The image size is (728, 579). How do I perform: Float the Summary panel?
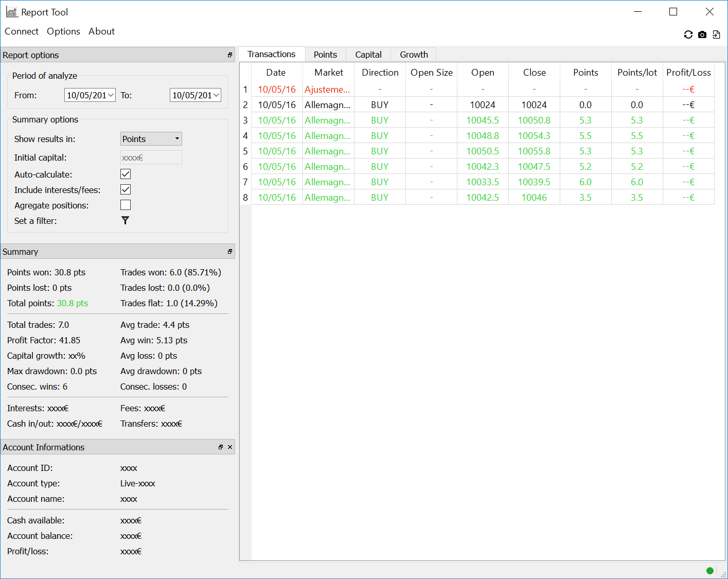pyautogui.click(x=229, y=252)
